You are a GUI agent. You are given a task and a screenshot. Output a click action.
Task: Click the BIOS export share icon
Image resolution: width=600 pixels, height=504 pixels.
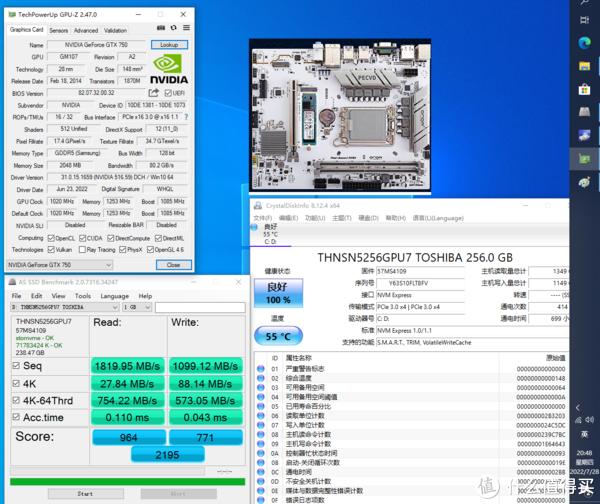coord(153,93)
